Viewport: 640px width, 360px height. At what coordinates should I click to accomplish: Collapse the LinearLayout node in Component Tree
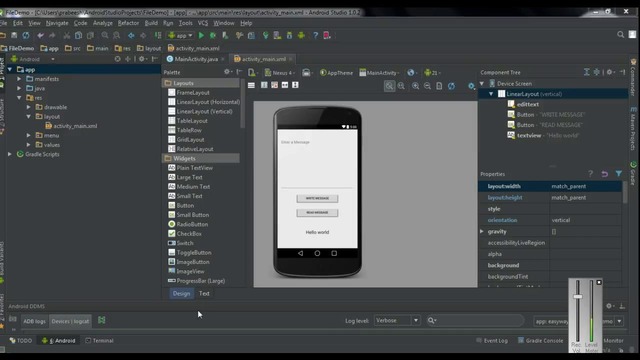(x=491, y=94)
